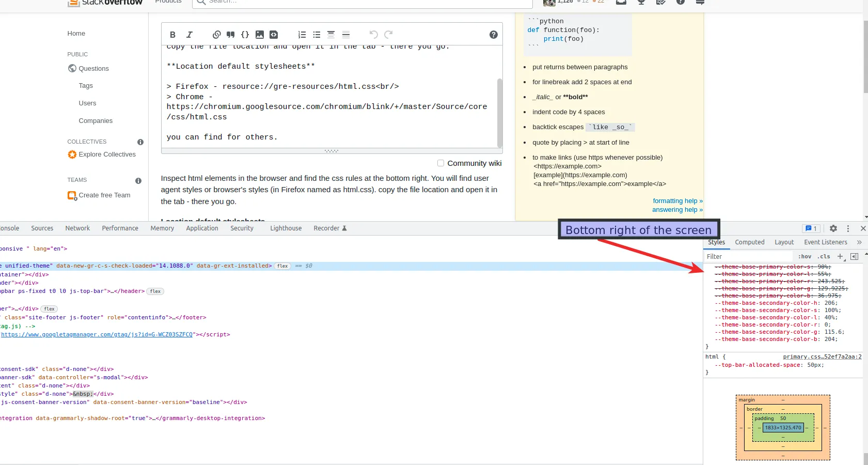Switch to the Computed tab
Viewport: 868px width, 465px height.
point(750,242)
